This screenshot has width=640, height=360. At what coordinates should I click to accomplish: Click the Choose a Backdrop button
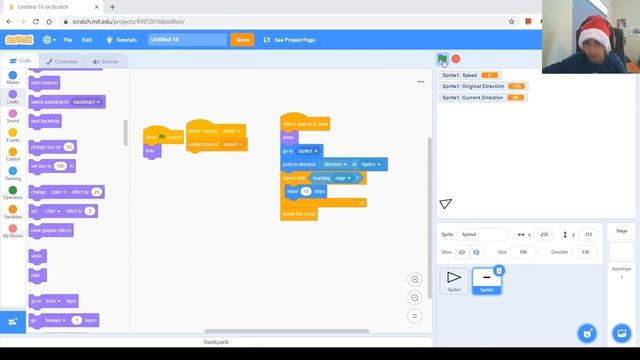coord(621,333)
